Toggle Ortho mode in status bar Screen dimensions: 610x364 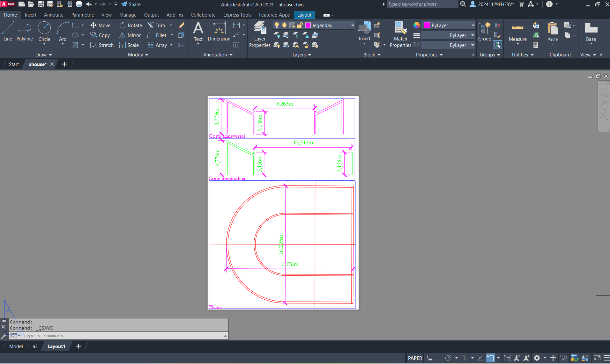(439, 358)
